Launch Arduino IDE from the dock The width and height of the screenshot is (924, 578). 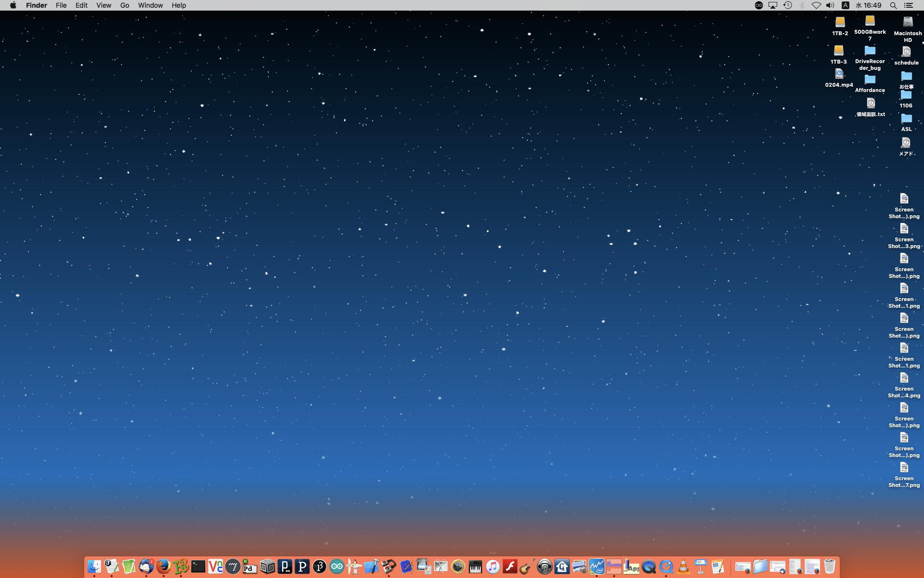click(x=337, y=566)
